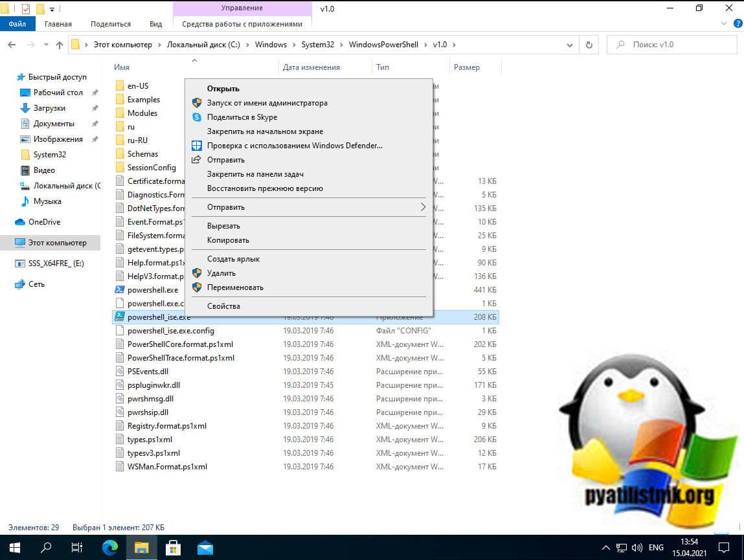Select Открыть in the context menu
The width and height of the screenshot is (744, 560).
pyautogui.click(x=308, y=89)
